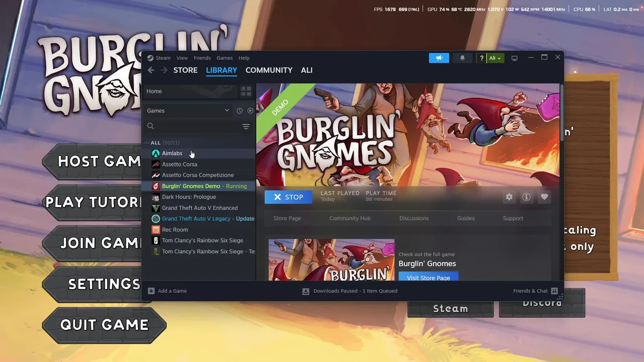Click QUIT GAME in Burglin' Gnomes menu
The width and height of the screenshot is (644, 362).
[x=104, y=325]
